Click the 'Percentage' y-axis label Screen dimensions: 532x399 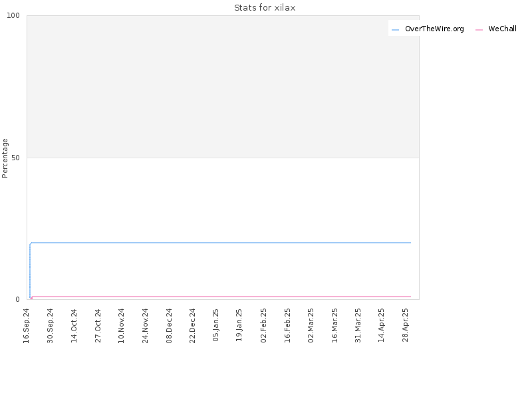click(x=5, y=158)
